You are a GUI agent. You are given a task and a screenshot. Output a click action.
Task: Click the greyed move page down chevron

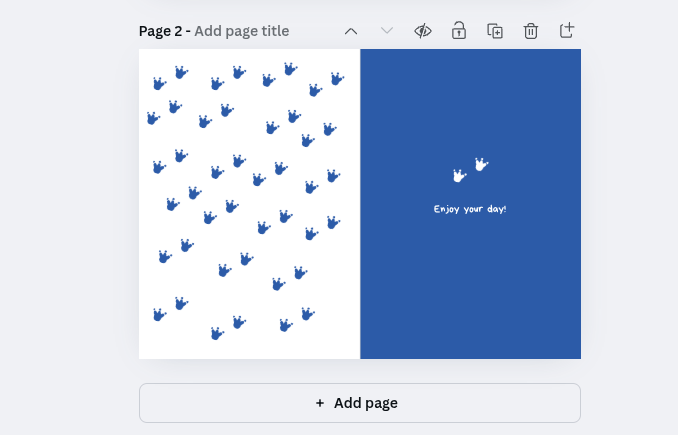coord(387,31)
